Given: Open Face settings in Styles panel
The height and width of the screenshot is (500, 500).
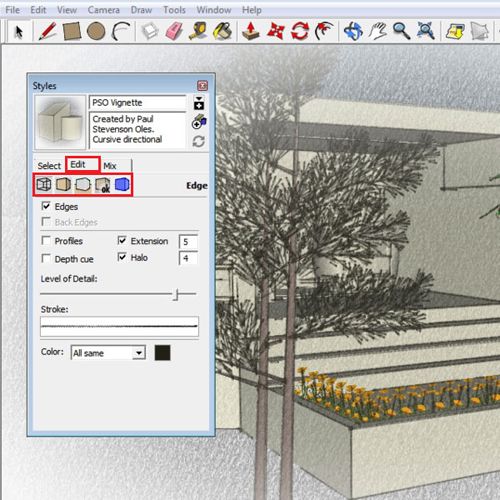Looking at the screenshot, I should click(63, 184).
